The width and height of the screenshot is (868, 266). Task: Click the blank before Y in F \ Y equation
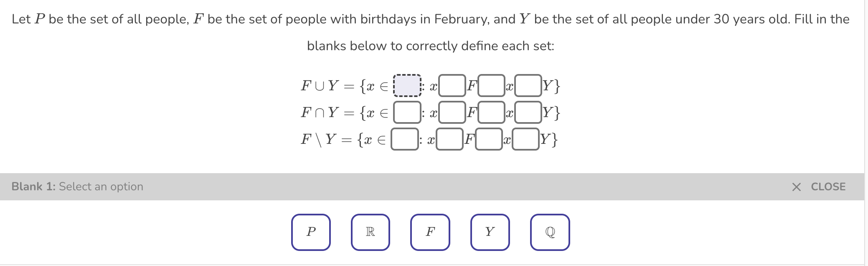pyautogui.click(x=525, y=139)
